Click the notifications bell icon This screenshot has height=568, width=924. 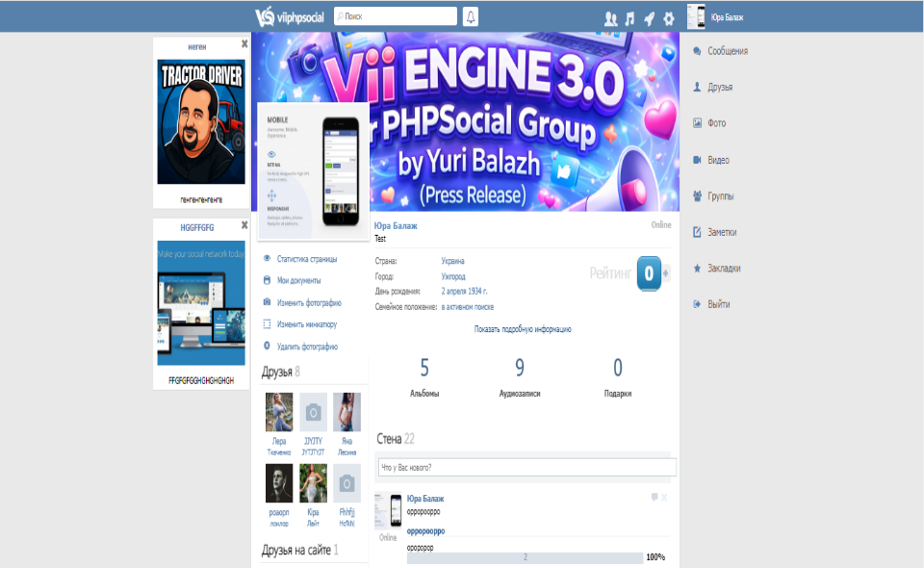(471, 16)
